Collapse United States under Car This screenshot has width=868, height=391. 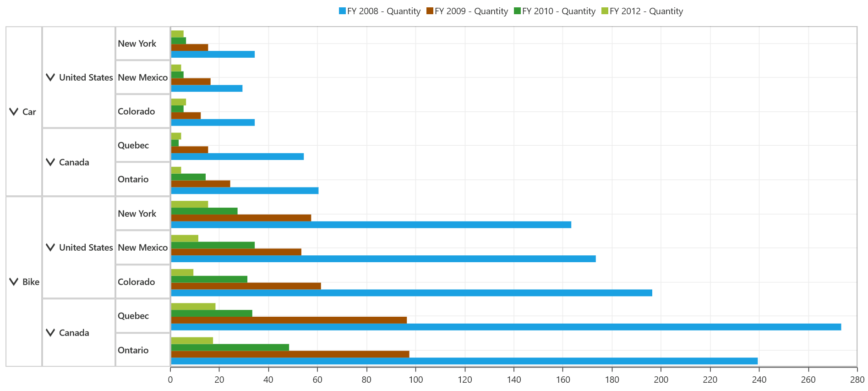pos(50,77)
